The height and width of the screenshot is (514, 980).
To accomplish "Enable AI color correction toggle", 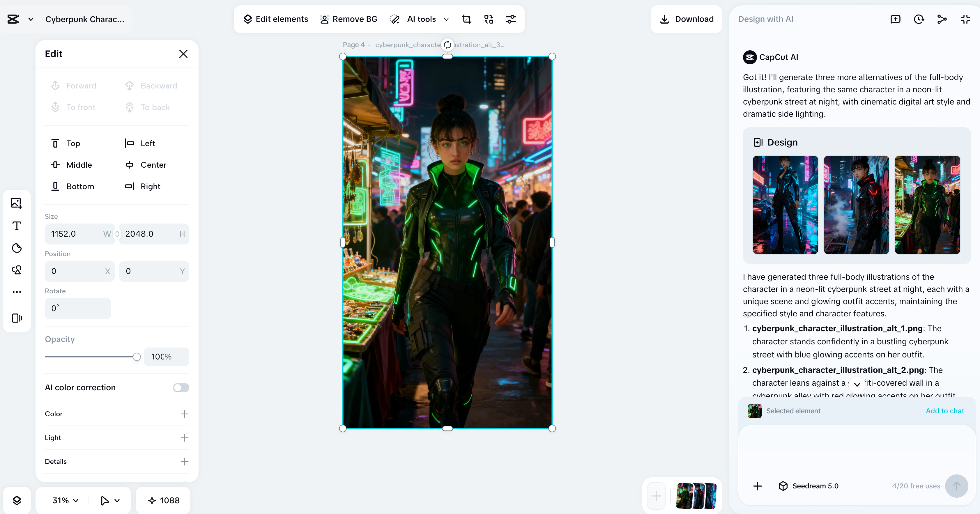I will click(x=181, y=387).
